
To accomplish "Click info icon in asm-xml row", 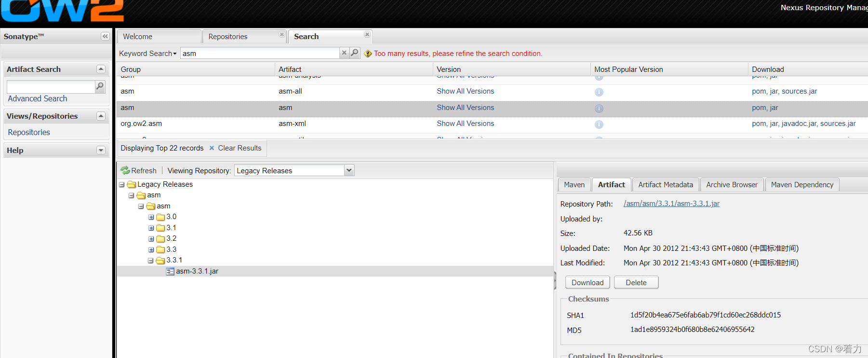I will pyautogui.click(x=599, y=124).
